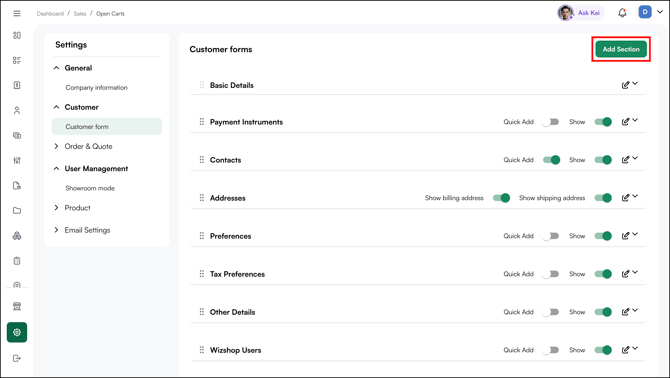Image resolution: width=670 pixels, height=378 pixels.
Task: Collapse the General settings group
Action: [x=56, y=68]
